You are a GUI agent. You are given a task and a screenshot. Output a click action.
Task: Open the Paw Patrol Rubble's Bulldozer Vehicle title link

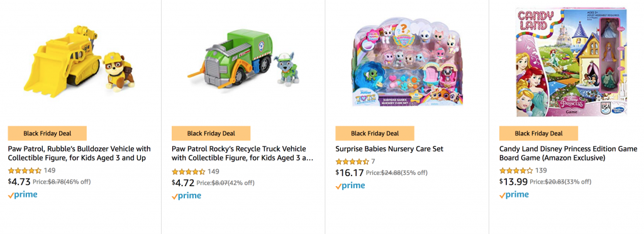pos(79,153)
